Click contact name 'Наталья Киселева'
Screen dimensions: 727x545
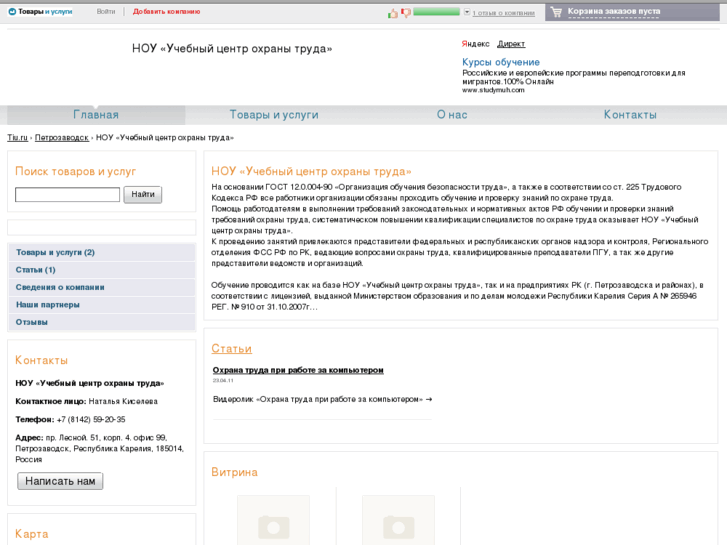point(123,401)
